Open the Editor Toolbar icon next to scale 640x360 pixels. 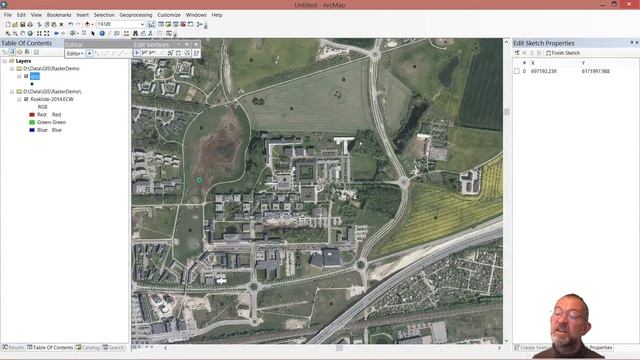pos(151,24)
